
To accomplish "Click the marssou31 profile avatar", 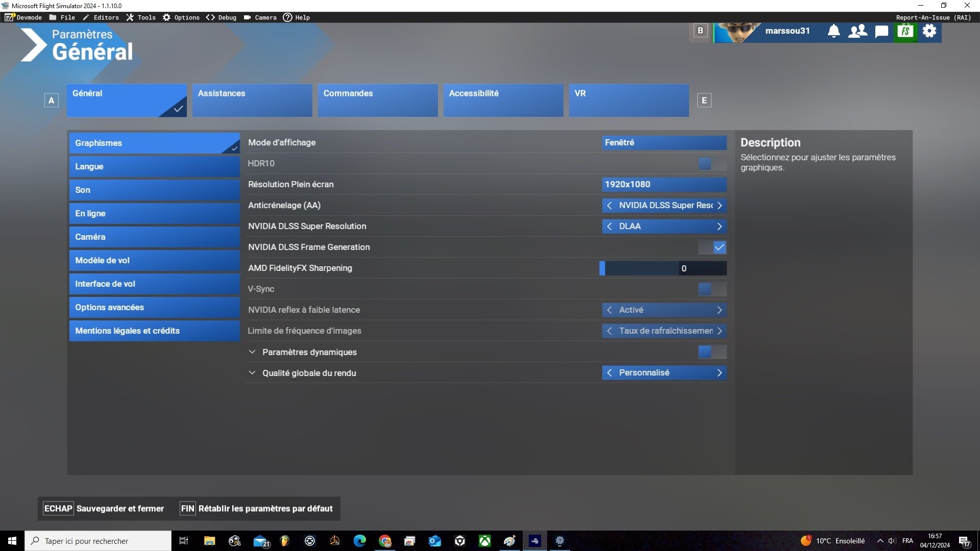I will click(x=737, y=32).
